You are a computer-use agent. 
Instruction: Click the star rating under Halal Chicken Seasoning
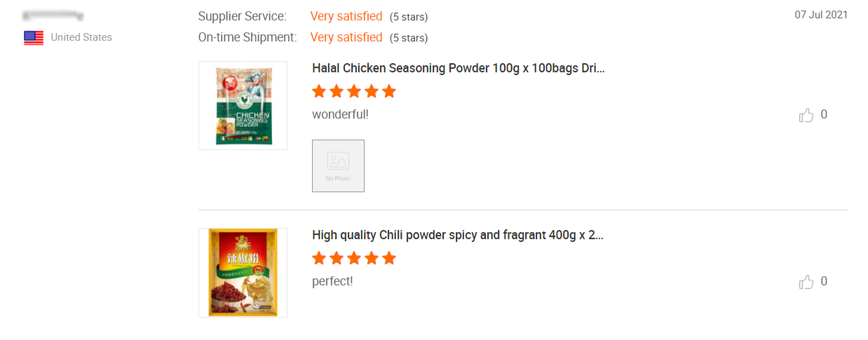pos(354,92)
